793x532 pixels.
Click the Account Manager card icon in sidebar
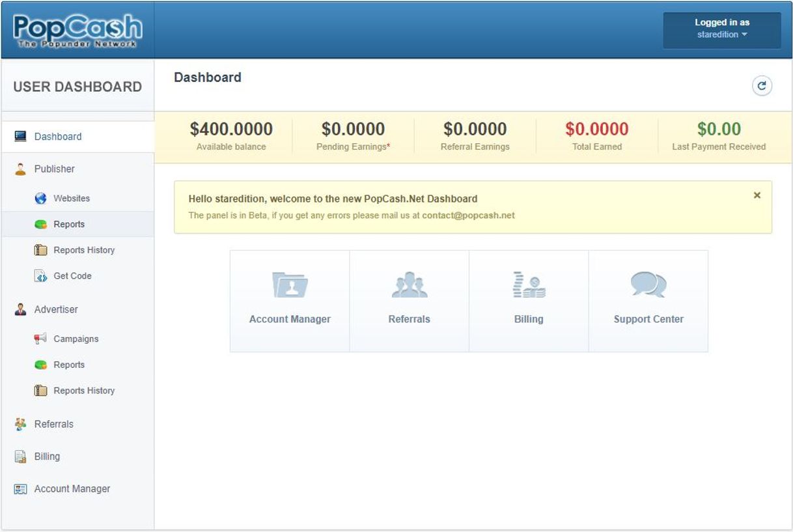point(20,489)
